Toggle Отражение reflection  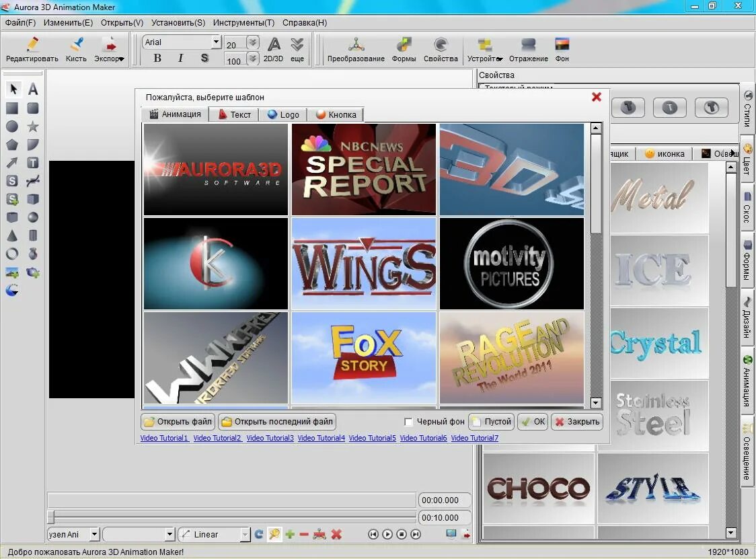[529, 50]
